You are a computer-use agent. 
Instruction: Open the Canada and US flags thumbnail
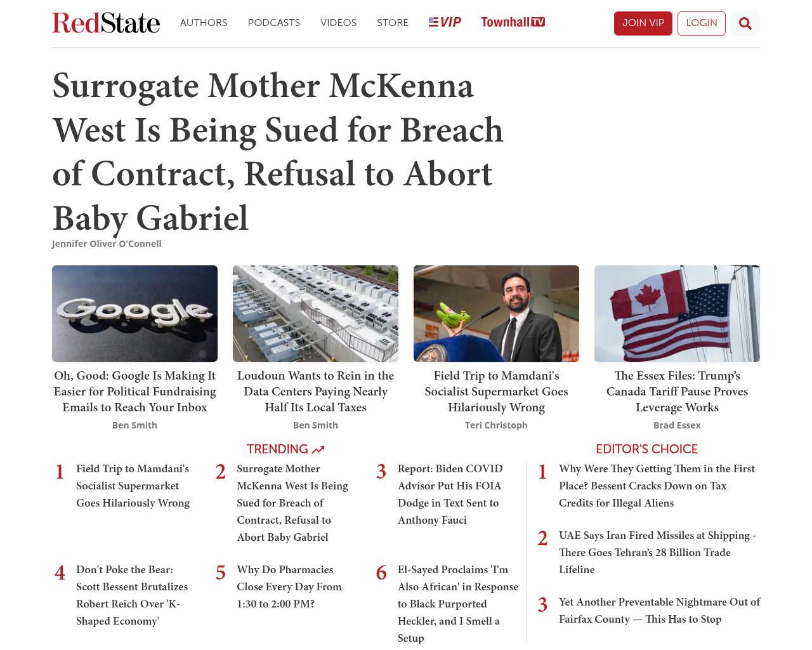[x=677, y=314]
